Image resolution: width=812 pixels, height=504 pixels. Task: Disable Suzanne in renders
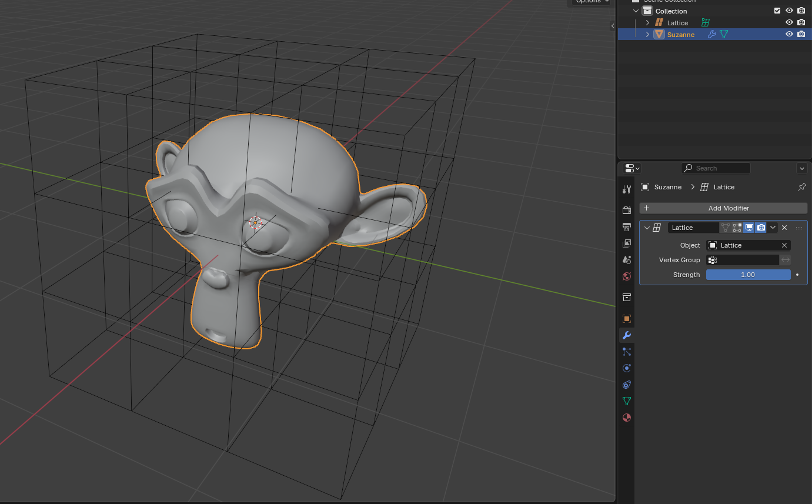pos(801,35)
